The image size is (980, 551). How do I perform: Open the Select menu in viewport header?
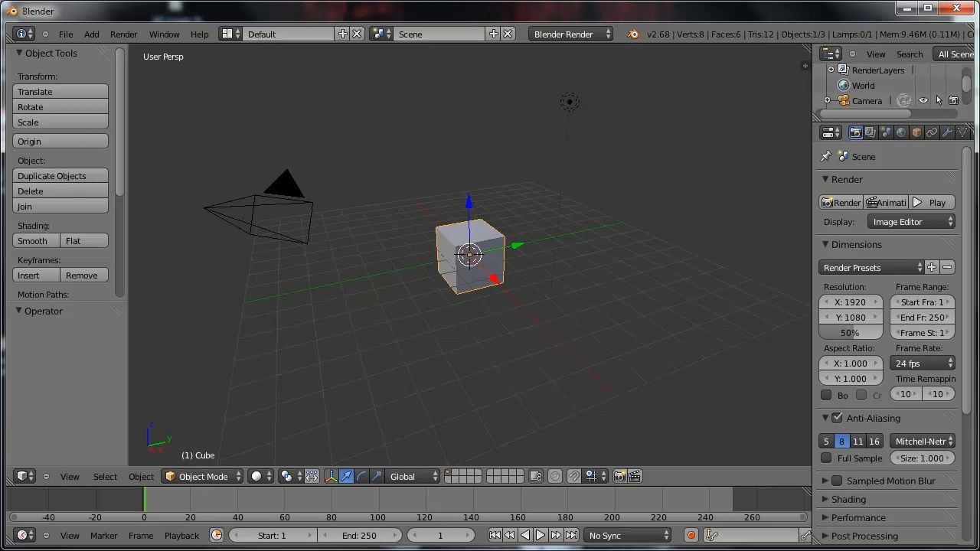(105, 476)
